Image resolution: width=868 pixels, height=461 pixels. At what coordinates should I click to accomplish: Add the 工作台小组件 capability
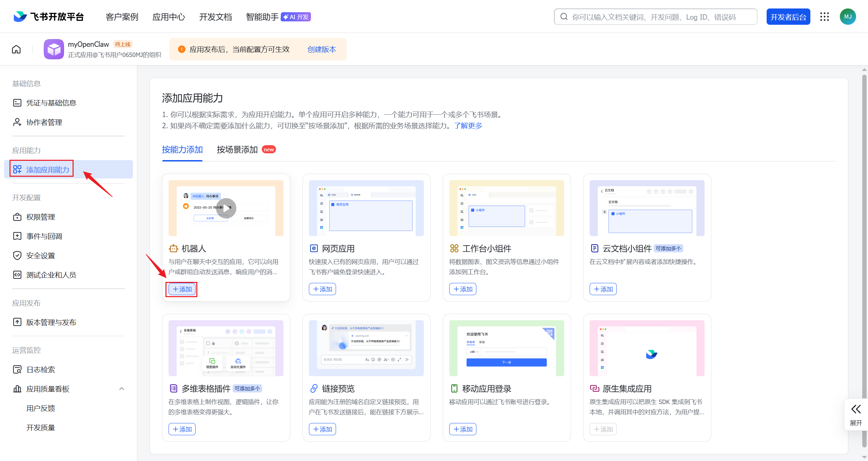463,289
